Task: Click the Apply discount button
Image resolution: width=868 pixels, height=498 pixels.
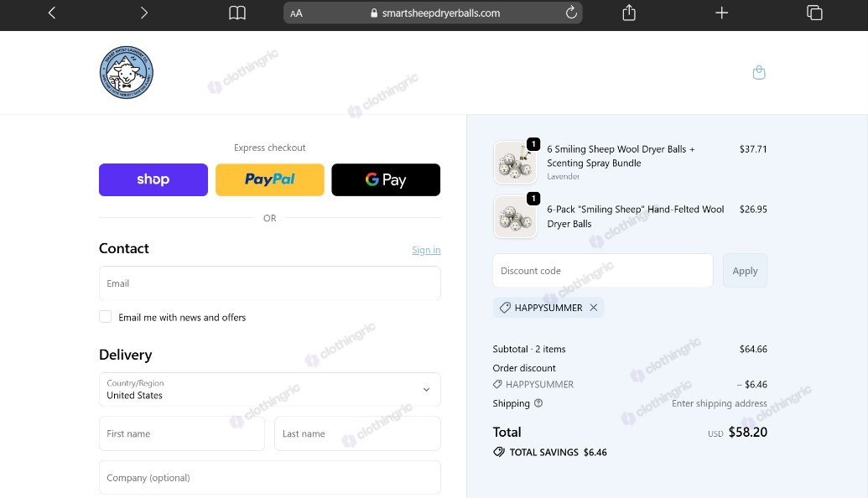Action: (x=745, y=271)
